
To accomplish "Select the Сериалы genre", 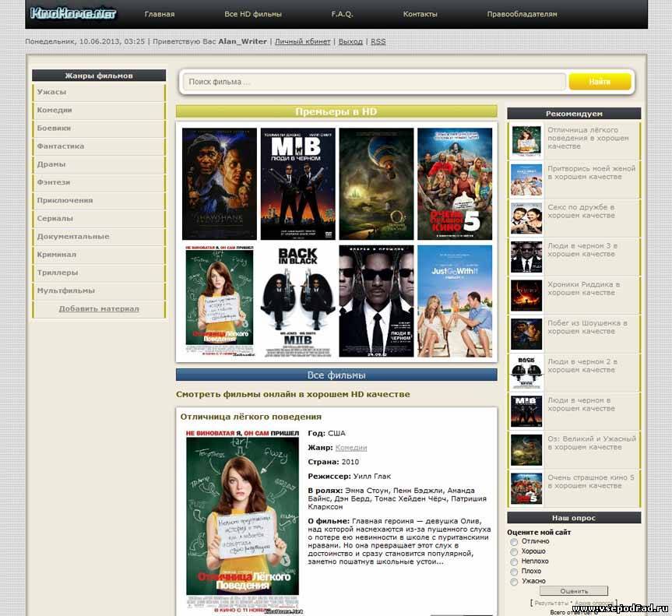I will pos(99,218).
